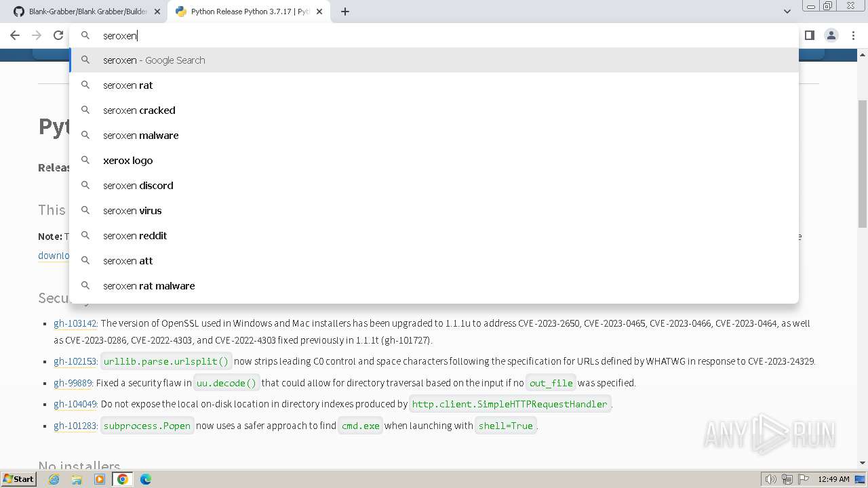Click the network tray icon
This screenshot has width=868, height=488.
[x=787, y=479]
